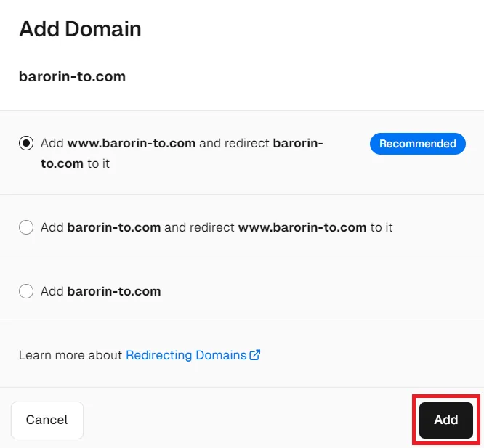Click the word 'Add' in third option label
This screenshot has height=448, width=484.
point(52,291)
